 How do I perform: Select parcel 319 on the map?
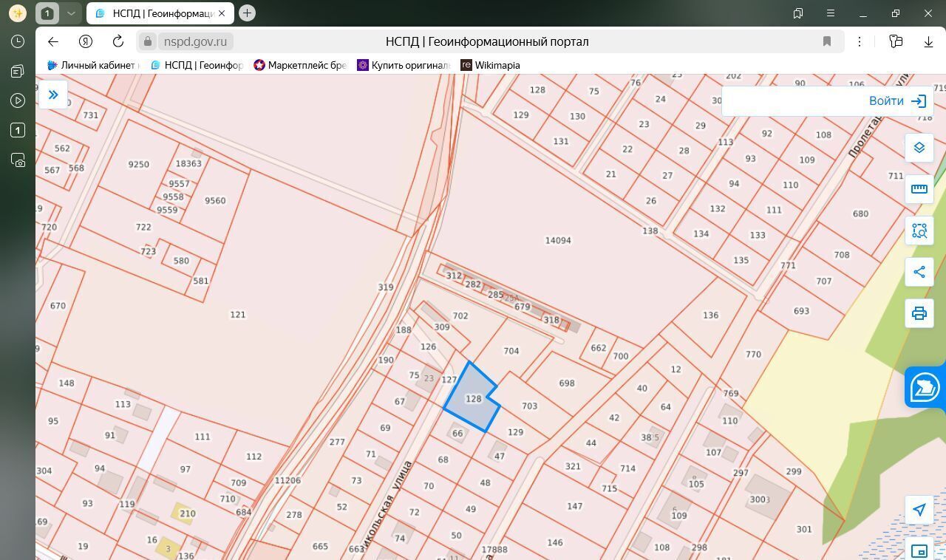(385, 287)
